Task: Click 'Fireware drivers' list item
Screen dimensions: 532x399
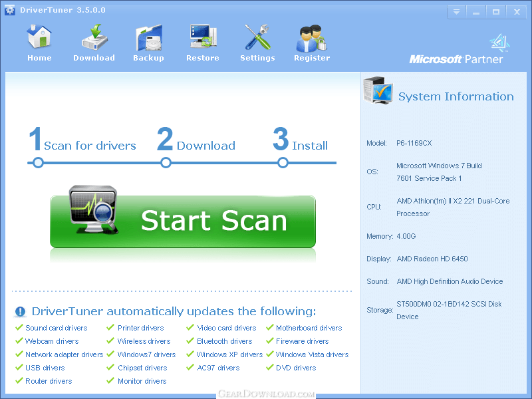Action: click(303, 341)
